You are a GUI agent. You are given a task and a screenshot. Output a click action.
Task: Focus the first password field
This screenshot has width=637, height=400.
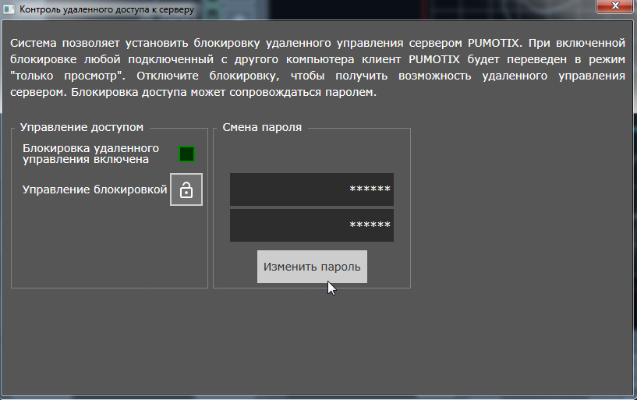click(x=312, y=189)
